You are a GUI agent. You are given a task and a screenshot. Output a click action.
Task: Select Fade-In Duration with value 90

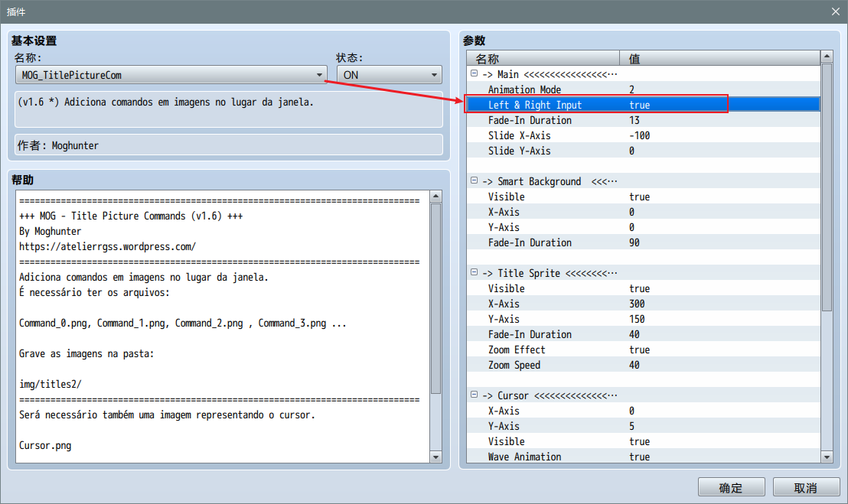pyautogui.click(x=644, y=242)
